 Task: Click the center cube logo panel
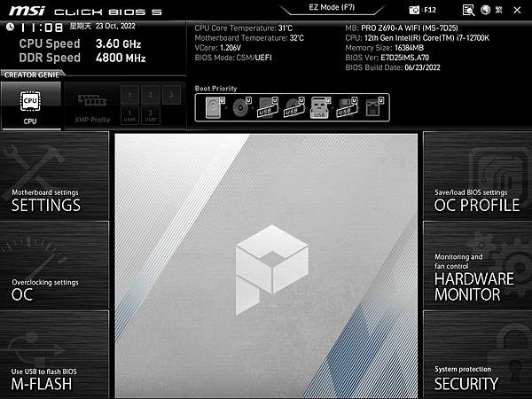pyautogui.click(x=266, y=266)
